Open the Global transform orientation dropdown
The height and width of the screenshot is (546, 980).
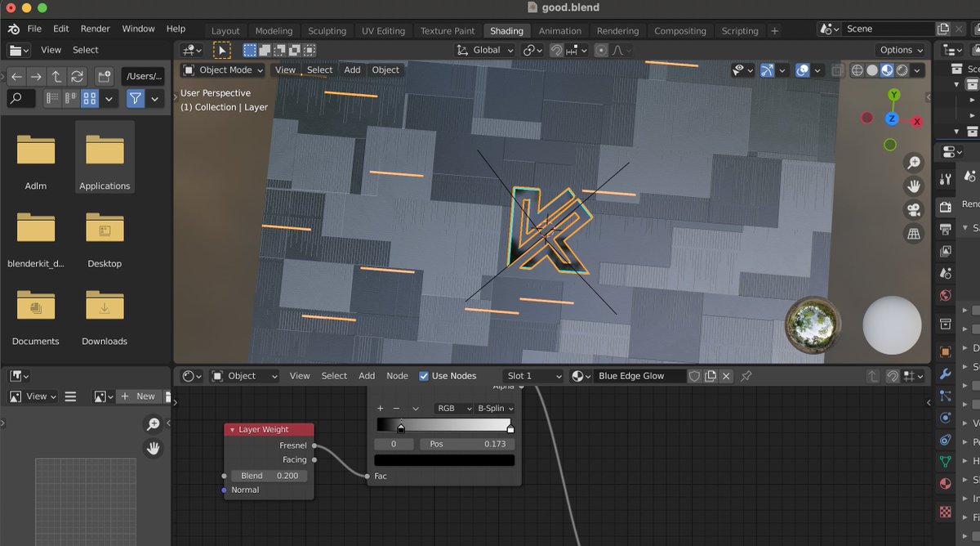coord(485,50)
